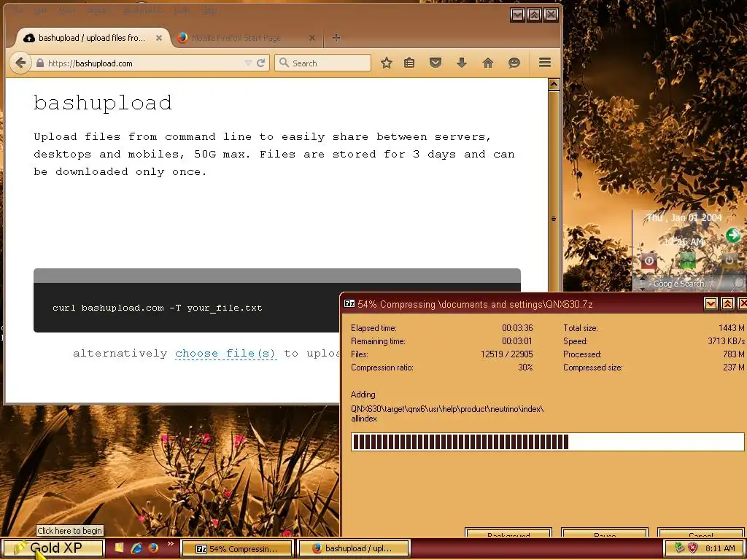Click the 8:11 AM taskbar clock
This screenshot has height=560, width=747.
coord(720,548)
